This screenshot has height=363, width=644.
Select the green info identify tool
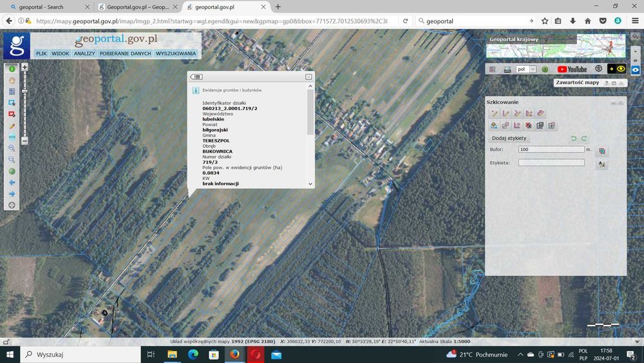(12, 69)
